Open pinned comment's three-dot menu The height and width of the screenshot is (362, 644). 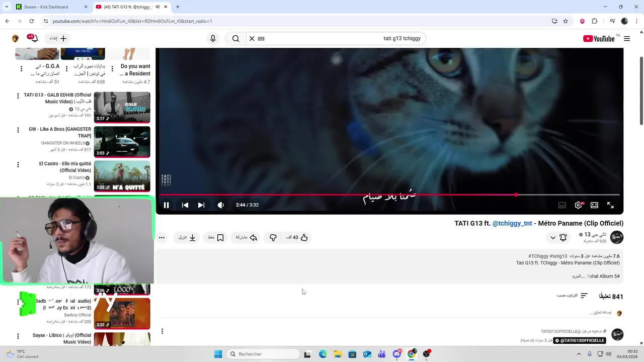(162, 331)
